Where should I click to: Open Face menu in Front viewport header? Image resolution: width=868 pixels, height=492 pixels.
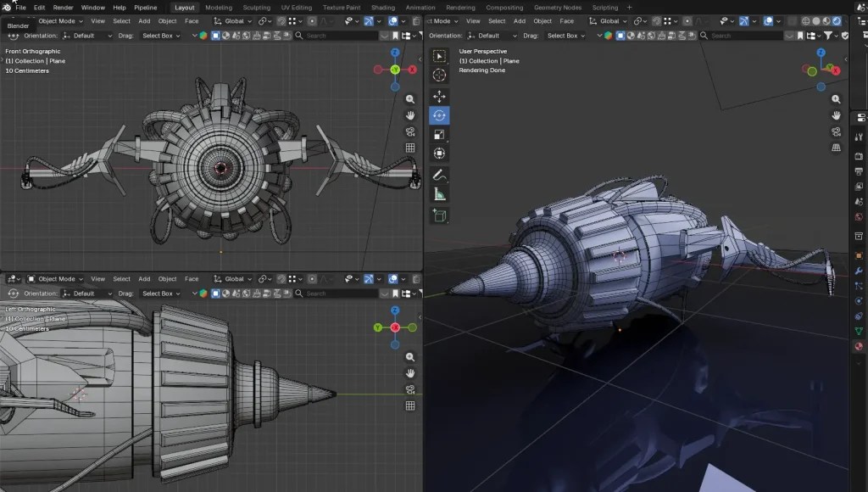point(192,21)
